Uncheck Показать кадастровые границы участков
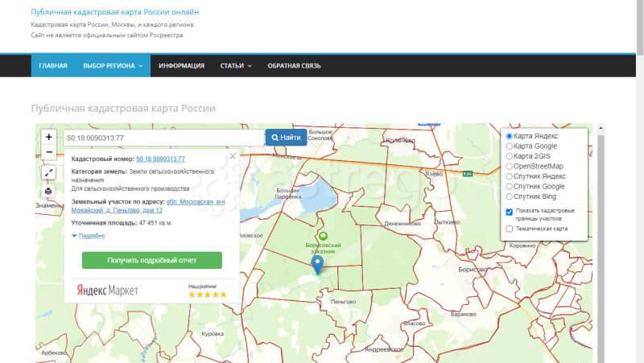The height and width of the screenshot is (363, 644). coord(510,212)
